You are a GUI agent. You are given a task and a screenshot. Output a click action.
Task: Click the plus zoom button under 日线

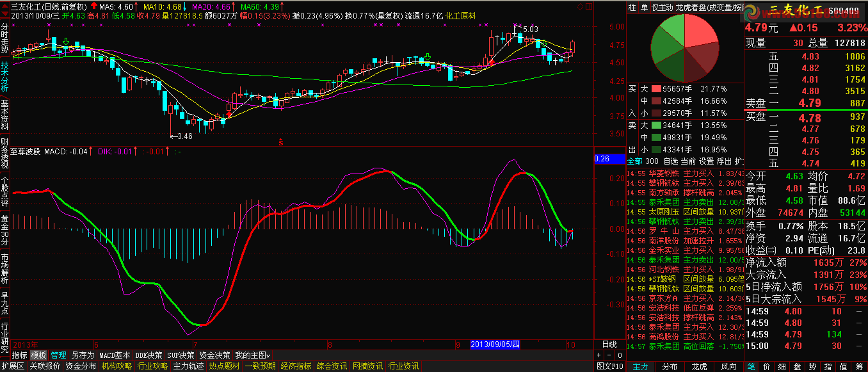coord(599,355)
